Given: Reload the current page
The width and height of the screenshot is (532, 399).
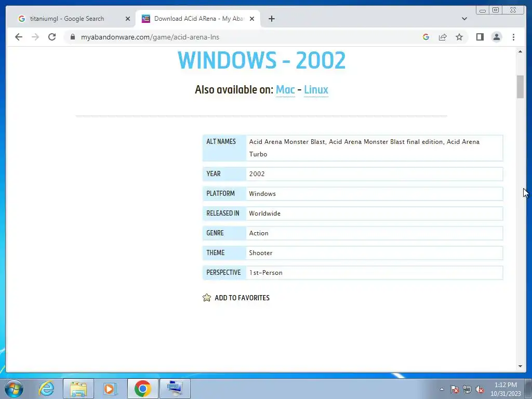Looking at the screenshot, I should pos(52,37).
